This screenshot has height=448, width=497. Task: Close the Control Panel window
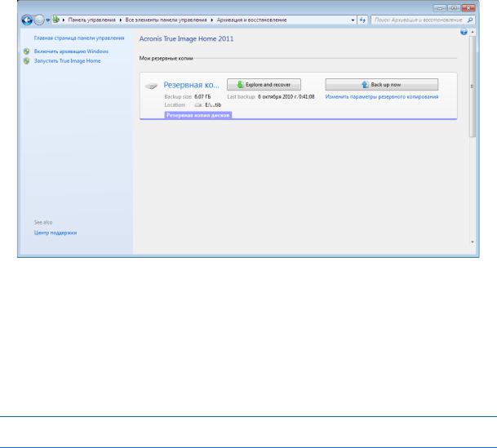coord(468,8)
